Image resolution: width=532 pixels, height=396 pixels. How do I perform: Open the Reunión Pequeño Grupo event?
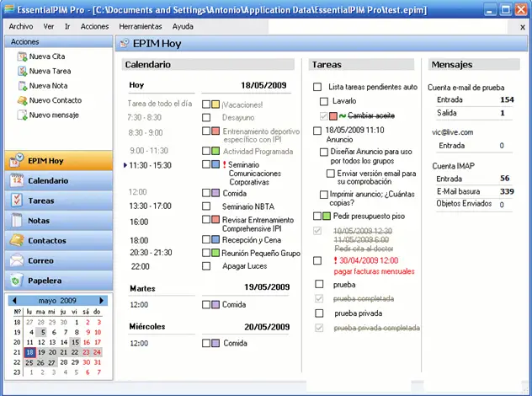coord(261,253)
